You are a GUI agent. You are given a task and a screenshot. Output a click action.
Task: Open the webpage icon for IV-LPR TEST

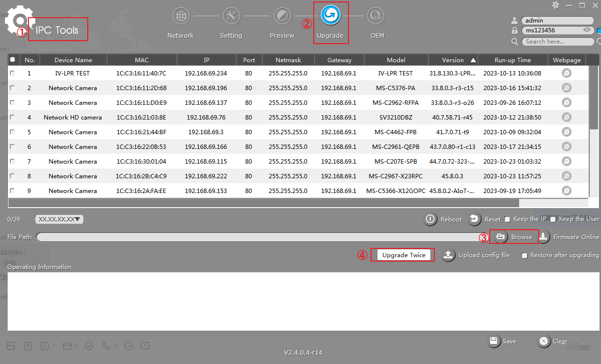pyautogui.click(x=566, y=73)
